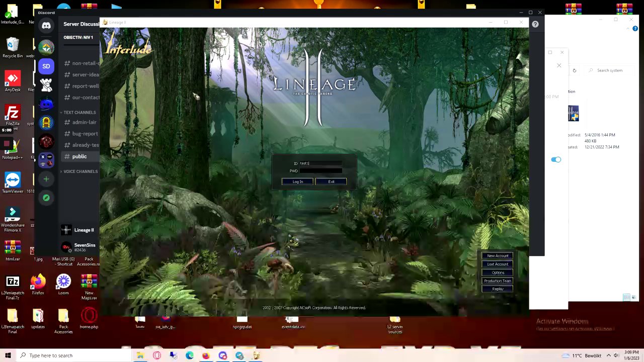The image size is (644, 362).
Task: Select the SD server in Discord sidebar
Action: click(46, 66)
